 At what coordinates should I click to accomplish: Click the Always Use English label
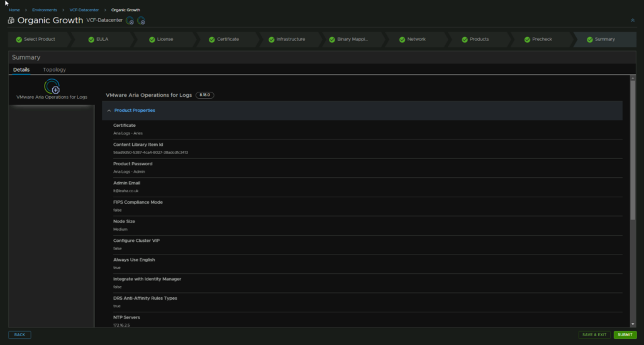click(x=134, y=260)
